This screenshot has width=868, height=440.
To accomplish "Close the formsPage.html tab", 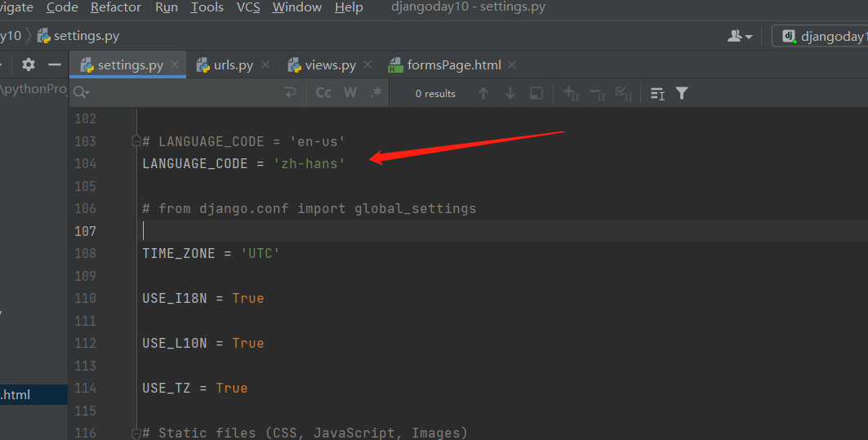I will point(512,64).
